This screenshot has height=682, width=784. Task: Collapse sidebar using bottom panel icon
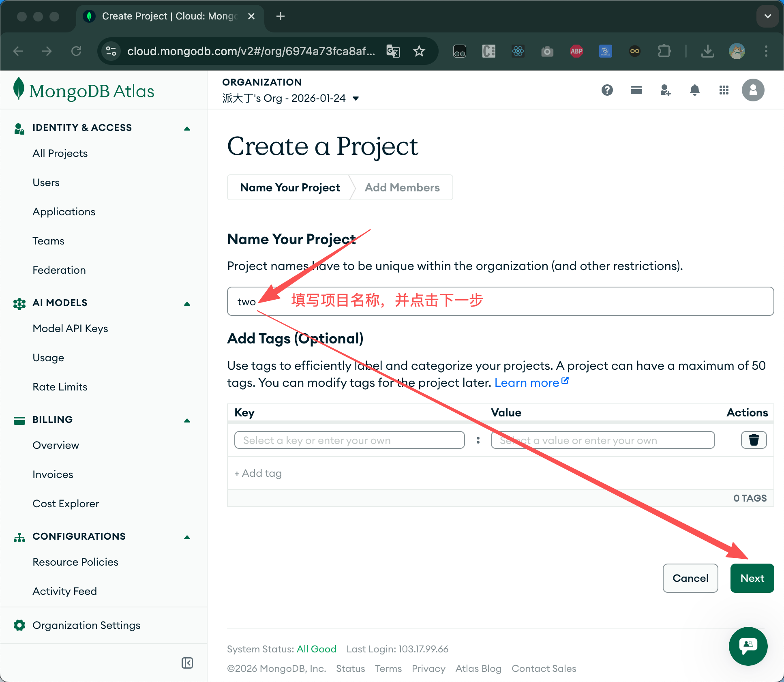(x=187, y=663)
